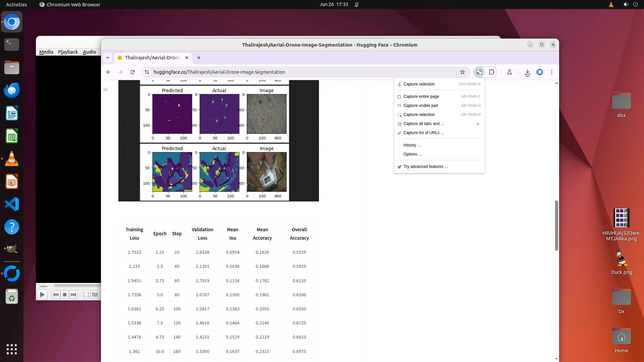644x362 pixels.
Task: Open the FireShot Options entry
Action: click(412, 154)
